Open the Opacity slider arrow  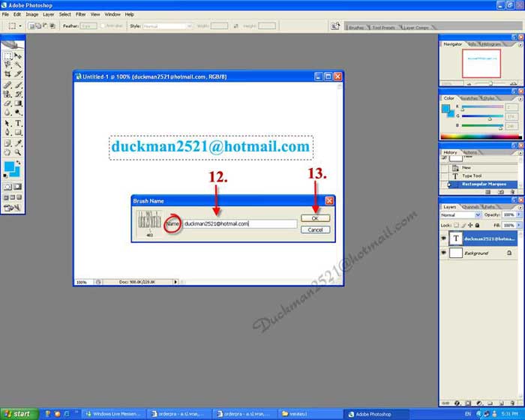click(519, 214)
